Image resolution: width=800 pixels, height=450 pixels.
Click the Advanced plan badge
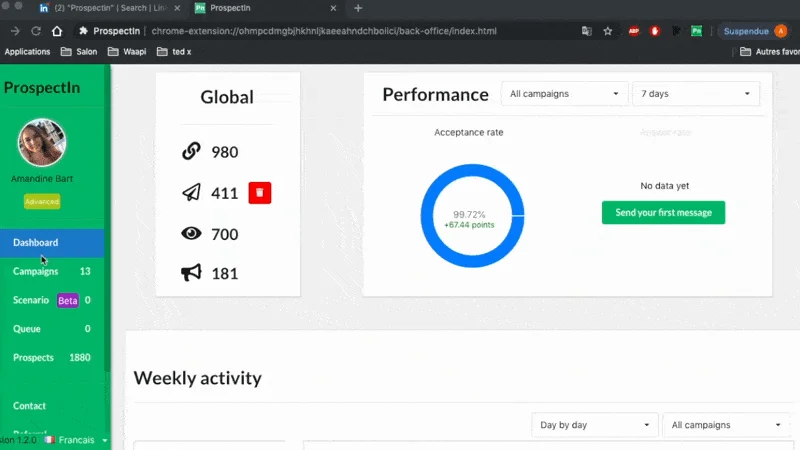tap(42, 202)
